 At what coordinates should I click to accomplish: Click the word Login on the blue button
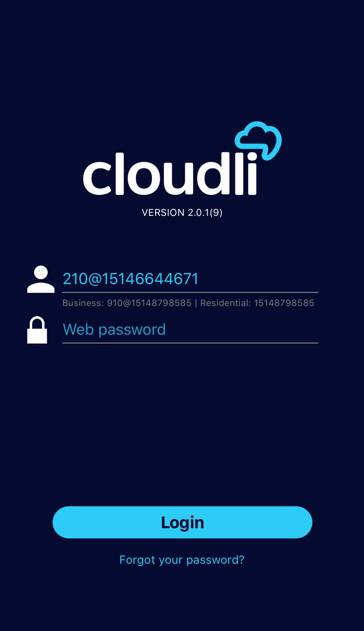(x=182, y=522)
